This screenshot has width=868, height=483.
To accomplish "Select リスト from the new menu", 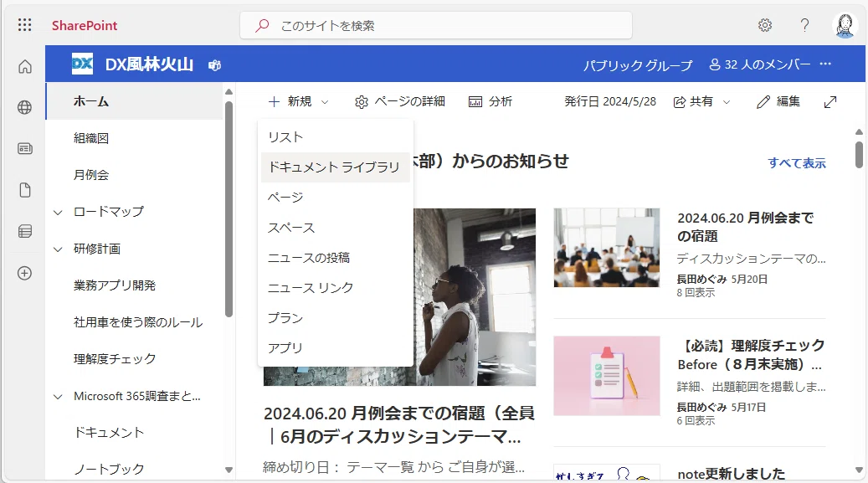I will [x=336, y=136].
